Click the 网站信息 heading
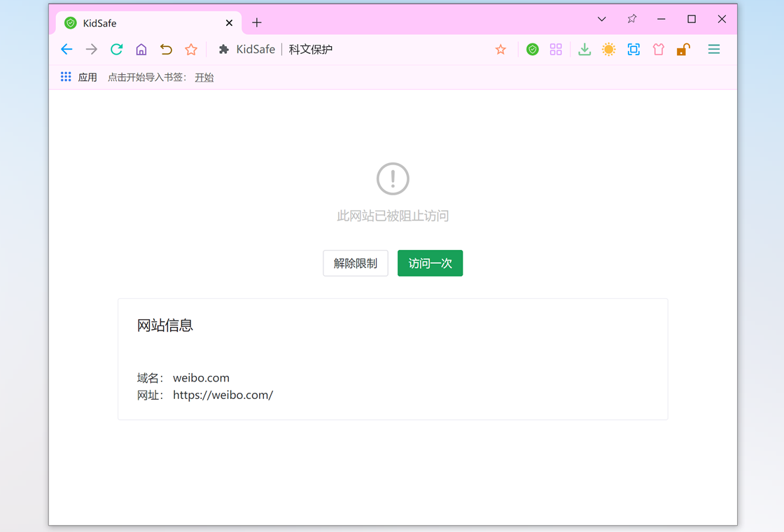This screenshot has width=784, height=532. coord(165,325)
